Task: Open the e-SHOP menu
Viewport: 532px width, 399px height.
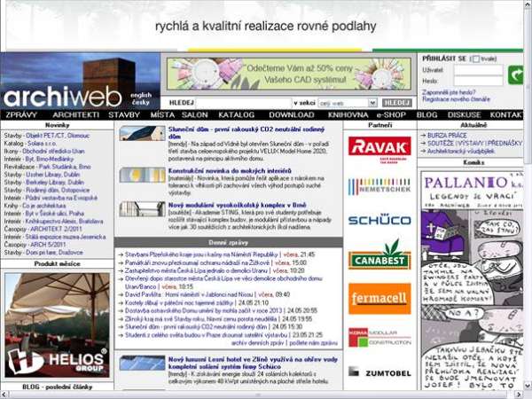Action: point(391,115)
